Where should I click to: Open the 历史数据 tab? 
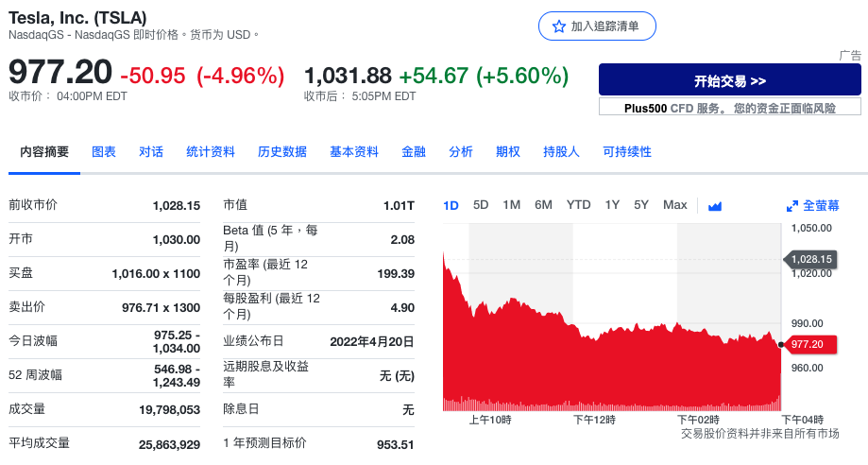click(x=282, y=152)
